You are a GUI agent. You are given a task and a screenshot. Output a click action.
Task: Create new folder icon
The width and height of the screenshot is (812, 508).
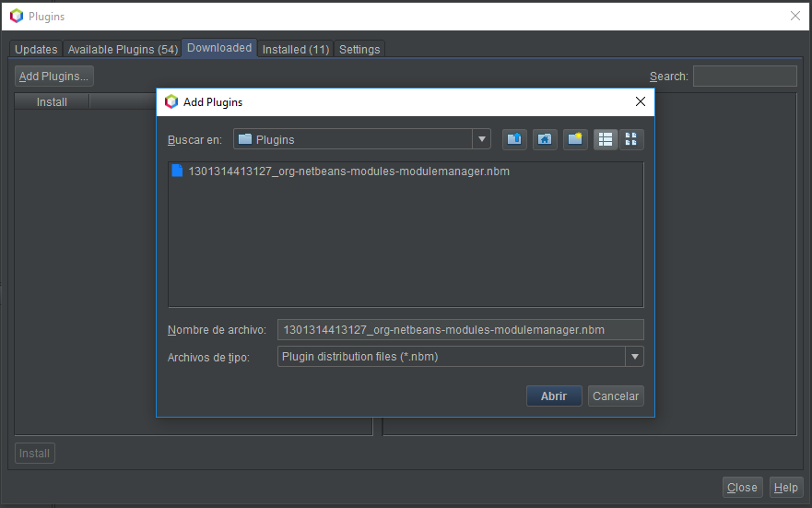click(575, 139)
